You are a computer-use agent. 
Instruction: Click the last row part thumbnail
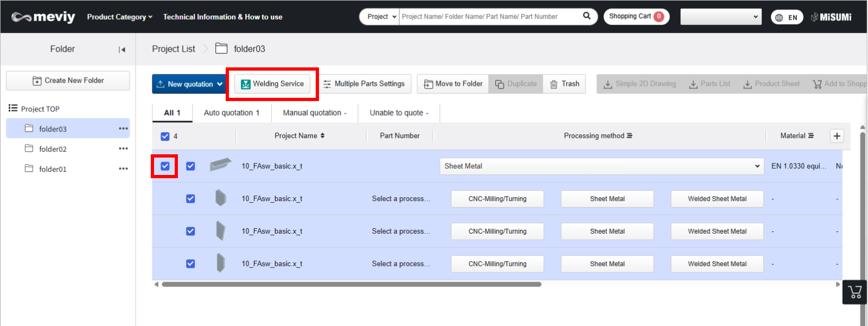coord(220,263)
